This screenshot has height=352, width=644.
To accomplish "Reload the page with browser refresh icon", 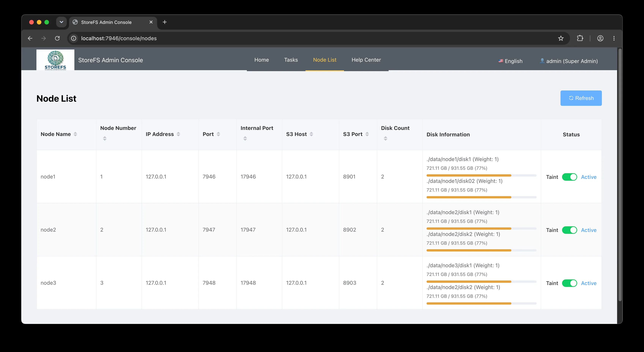I will tap(57, 38).
